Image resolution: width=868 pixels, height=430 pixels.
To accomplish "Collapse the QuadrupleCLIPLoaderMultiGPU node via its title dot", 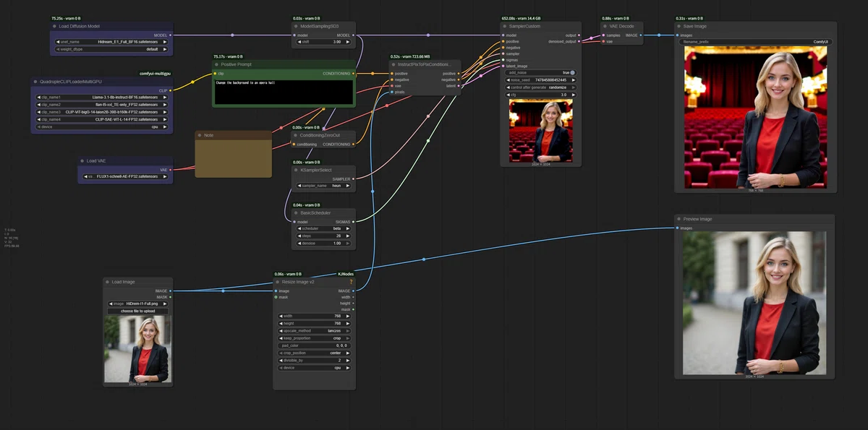I will [35, 82].
